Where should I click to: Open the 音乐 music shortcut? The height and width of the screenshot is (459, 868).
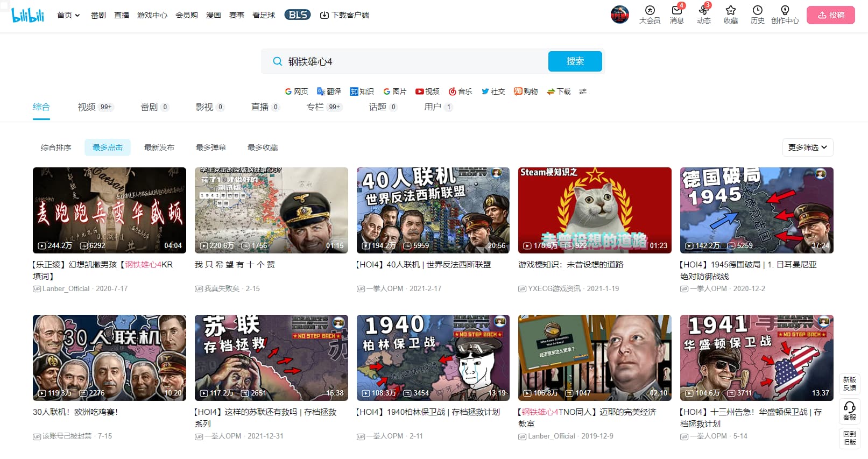coord(460,91)
